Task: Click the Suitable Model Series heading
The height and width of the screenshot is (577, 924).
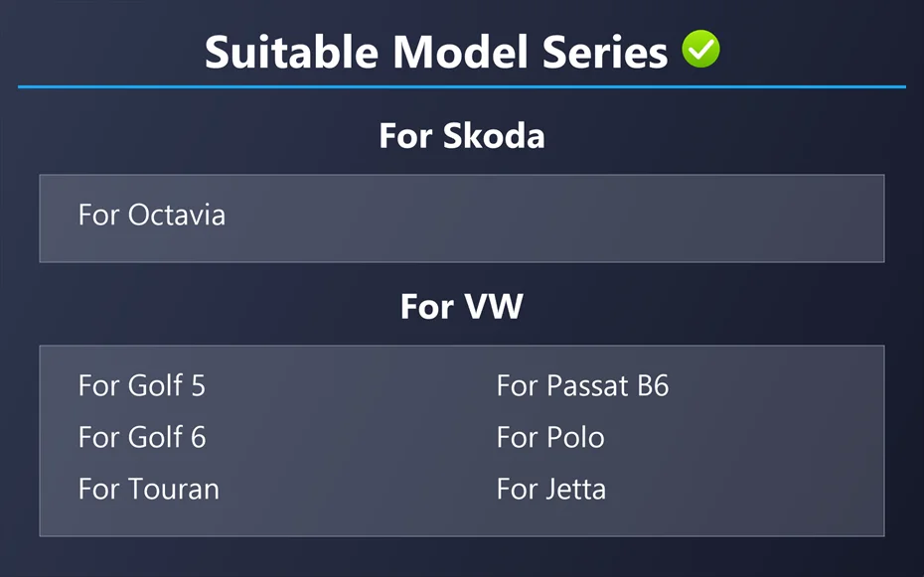Action: (436, 52)
